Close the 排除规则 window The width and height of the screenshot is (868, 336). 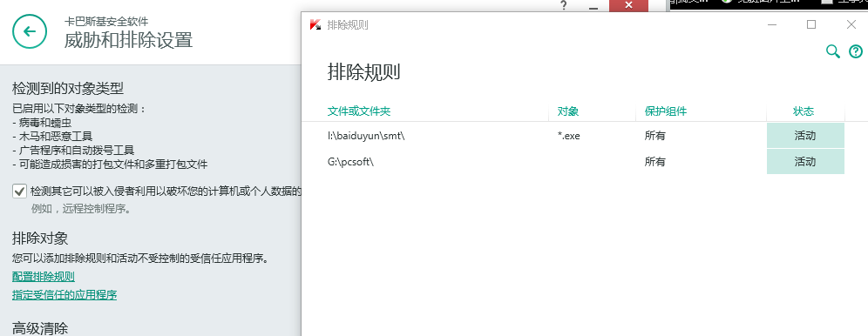click(851, 24)
